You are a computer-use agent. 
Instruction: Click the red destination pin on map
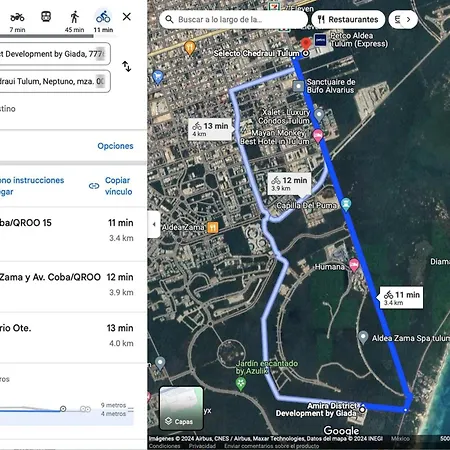(305, 44)
